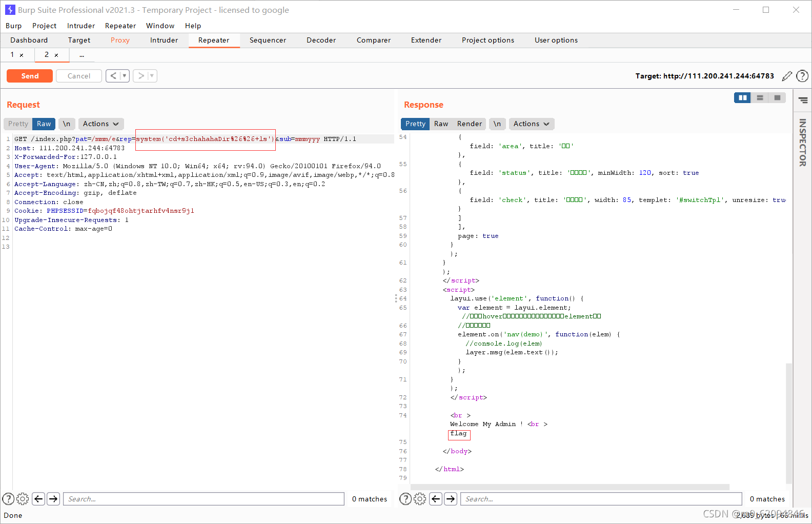
Task: Click the pane divider handle dots
Action: [396, 298]
